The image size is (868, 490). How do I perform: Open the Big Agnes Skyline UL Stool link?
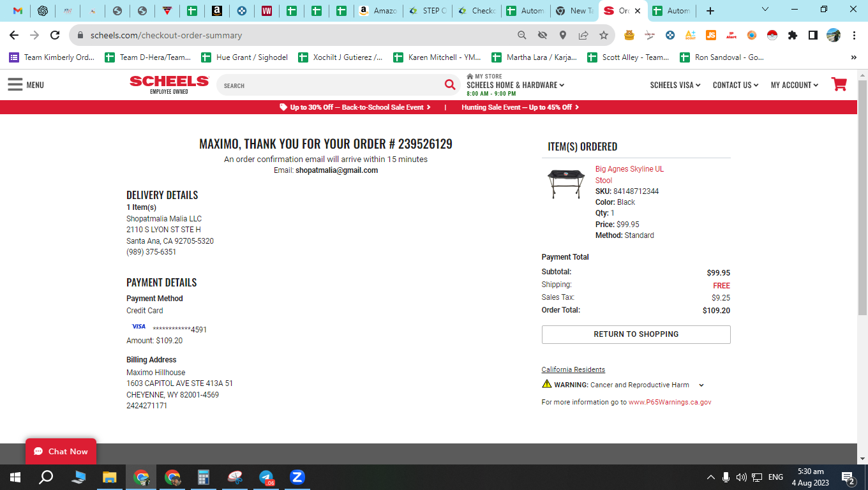tap(629, 175)
